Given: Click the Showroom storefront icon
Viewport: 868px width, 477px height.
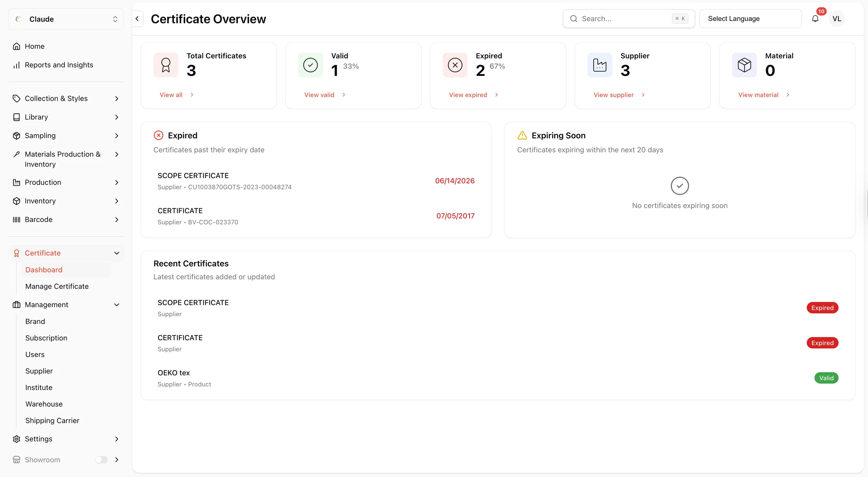Looking at the screenshot, I should pyautogui.click(x=16, y=460).
